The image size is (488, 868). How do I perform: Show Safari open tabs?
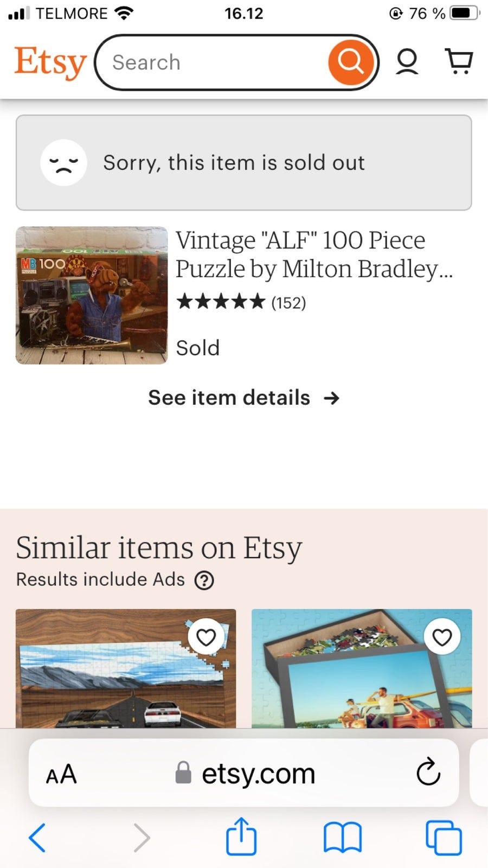pos(444,837)
